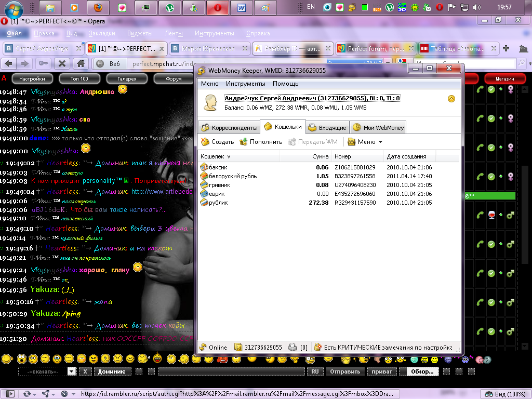Open the Помощь menu in WebMoney
This screenshot has width=532, height=399.
[x=285, y=84]
